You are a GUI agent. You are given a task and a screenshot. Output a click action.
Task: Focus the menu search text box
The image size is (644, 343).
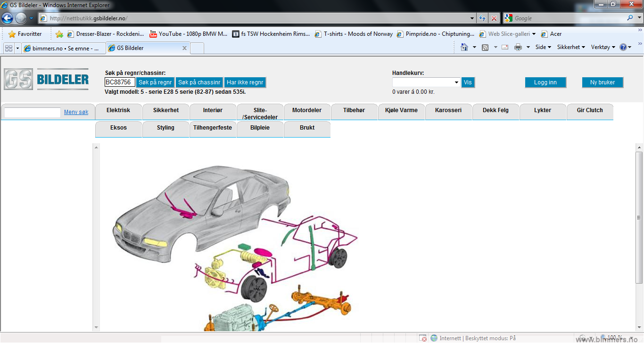[33, 112]
